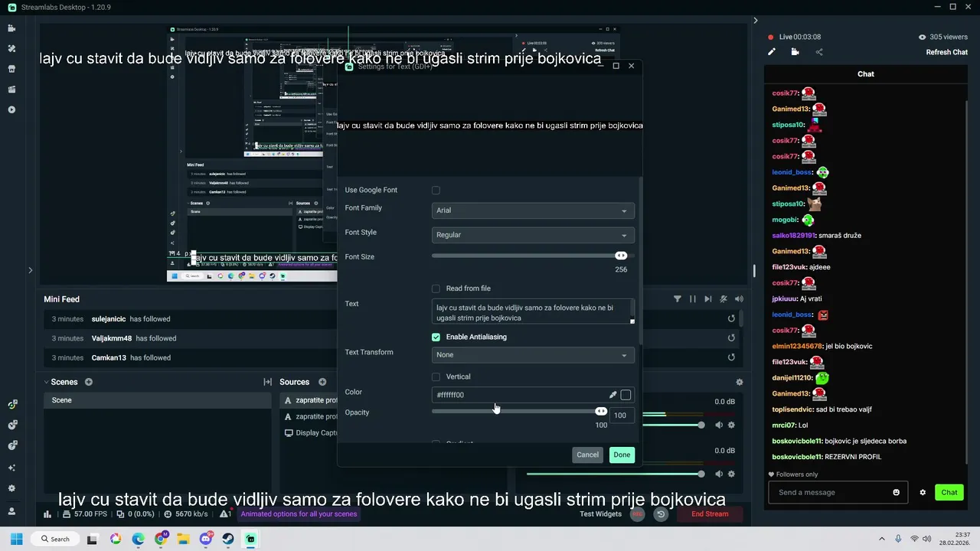Check the Read from file option
This screenshot has height=551, width=980.
click(436, 289)
